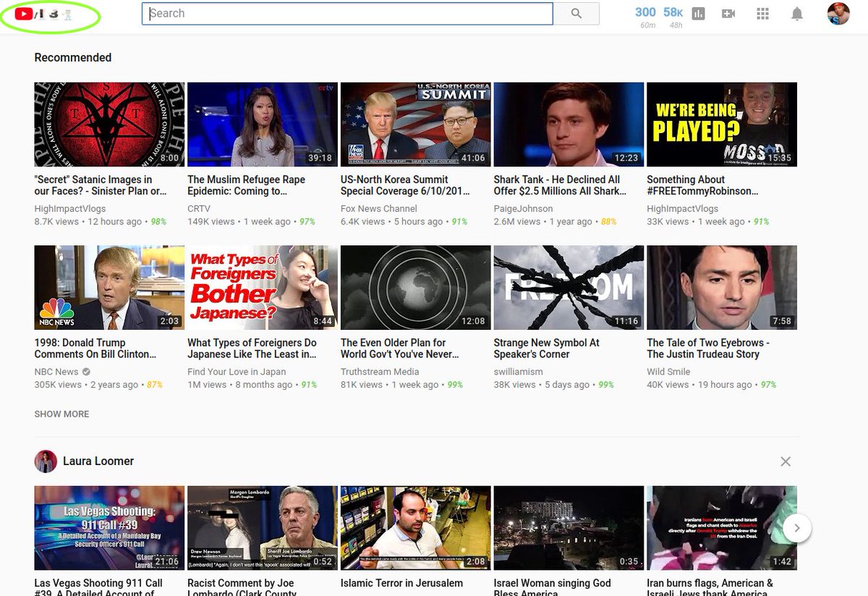868x596 pixels.
Task: Click title Shark Tank - He Declined All
Action: pyautogui.click(x=560, y=185)
